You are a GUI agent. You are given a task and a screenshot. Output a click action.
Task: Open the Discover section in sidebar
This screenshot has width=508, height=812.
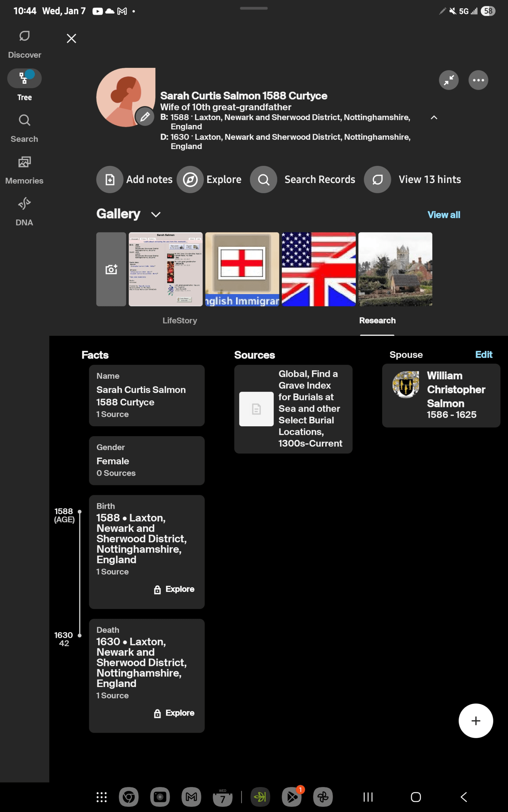(x=24, y=43)
